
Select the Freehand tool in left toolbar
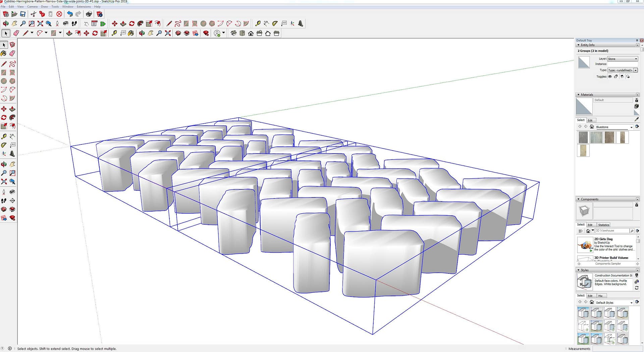point(12,64)
